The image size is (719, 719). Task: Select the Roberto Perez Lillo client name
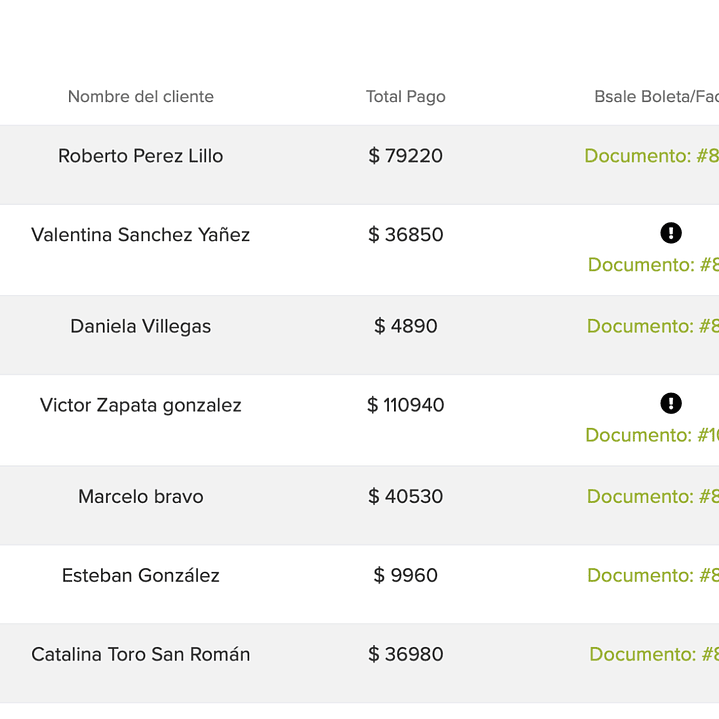[141, 156]
